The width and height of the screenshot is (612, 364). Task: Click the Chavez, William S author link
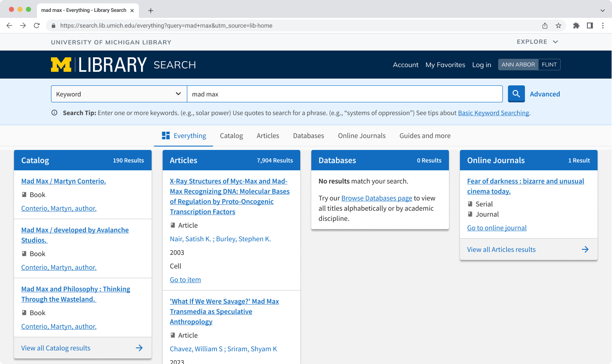coord(196,349)
